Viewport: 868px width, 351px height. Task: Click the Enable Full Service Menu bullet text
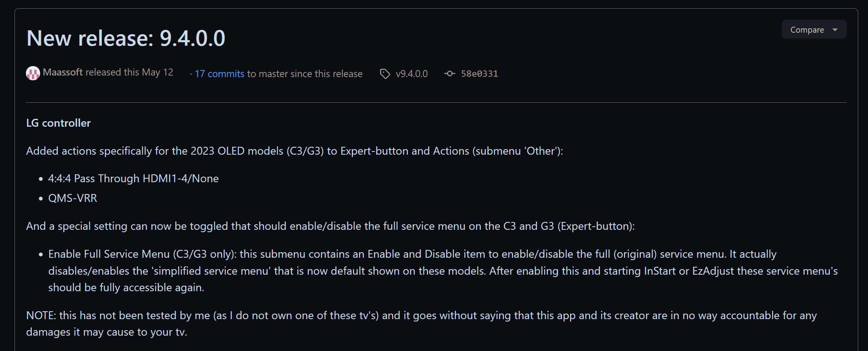click(x=443, y=271)
